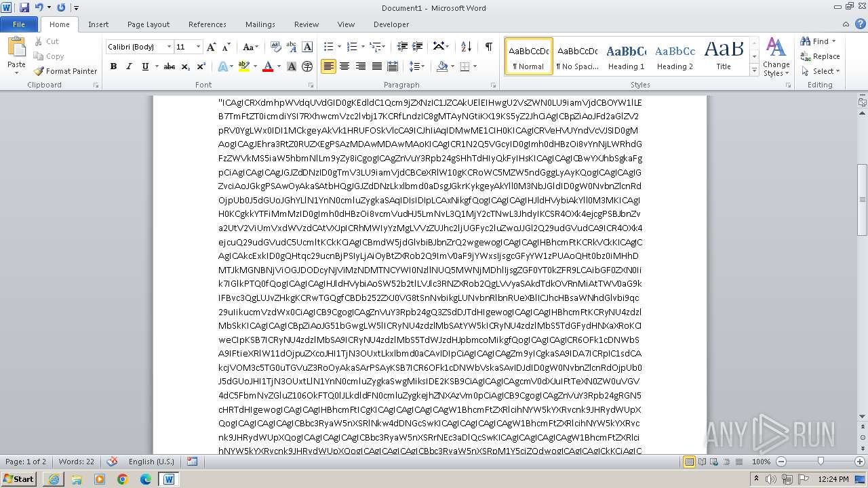Switch to the Page Layout tab
The height and width of the screenshot is (488, 868).
point(149,24)
